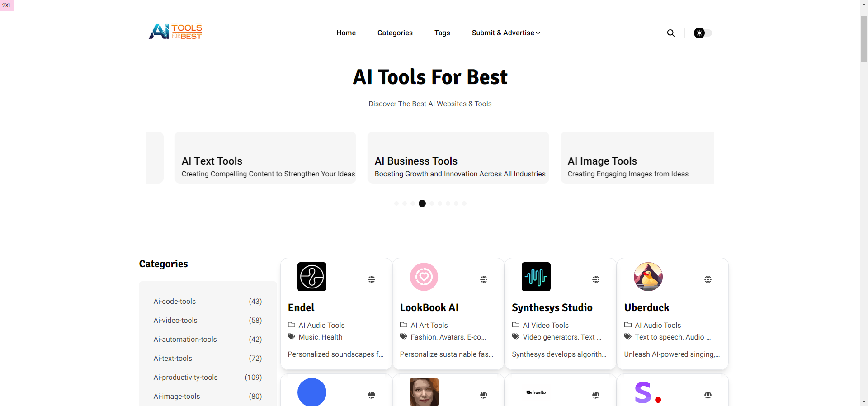Open the Uberduck title
Viewport: 868px width, 406px height.
click(x=646, y=307)
